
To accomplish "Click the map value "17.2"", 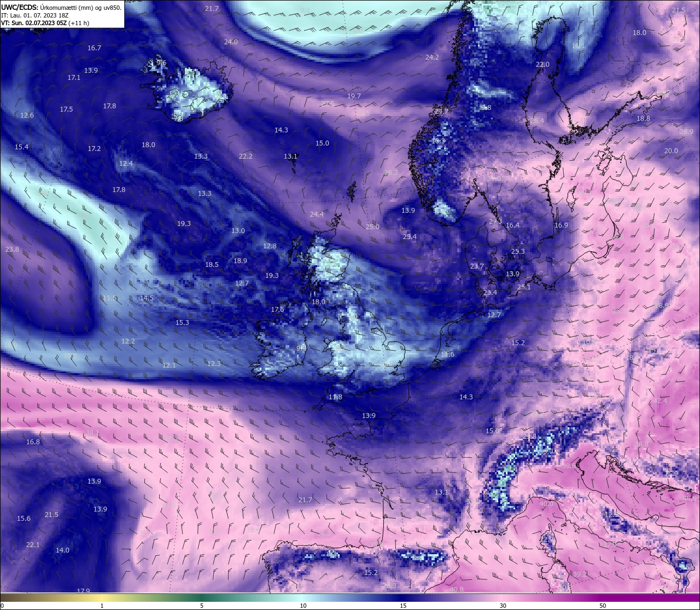I will click(94, 149).
